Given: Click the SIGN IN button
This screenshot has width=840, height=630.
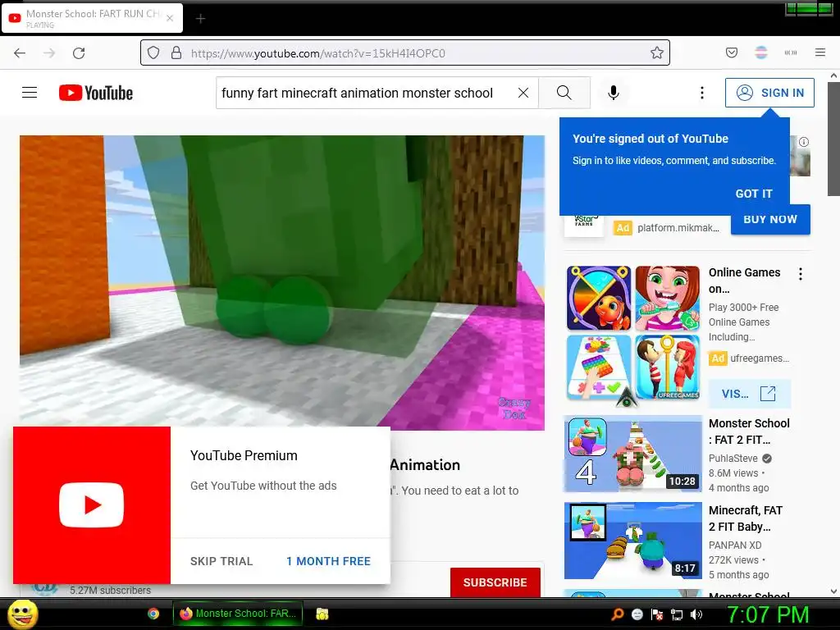Looking at the screenshot, I should coord(769,93).
